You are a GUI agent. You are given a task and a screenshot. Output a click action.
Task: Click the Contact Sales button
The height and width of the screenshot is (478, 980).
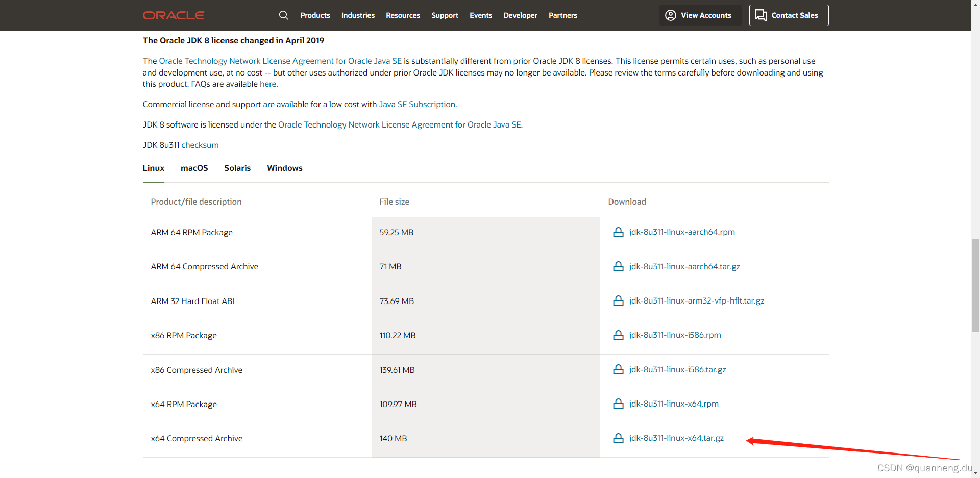click(789, 15)
